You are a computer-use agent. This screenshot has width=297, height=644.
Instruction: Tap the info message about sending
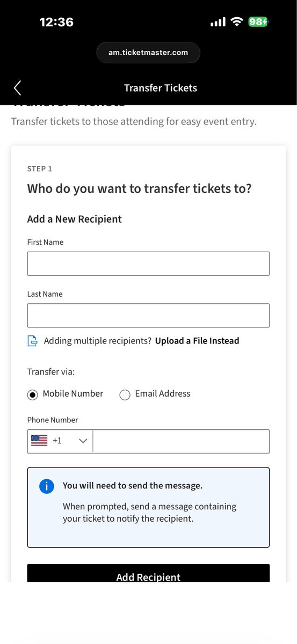[x=148, y=507]
